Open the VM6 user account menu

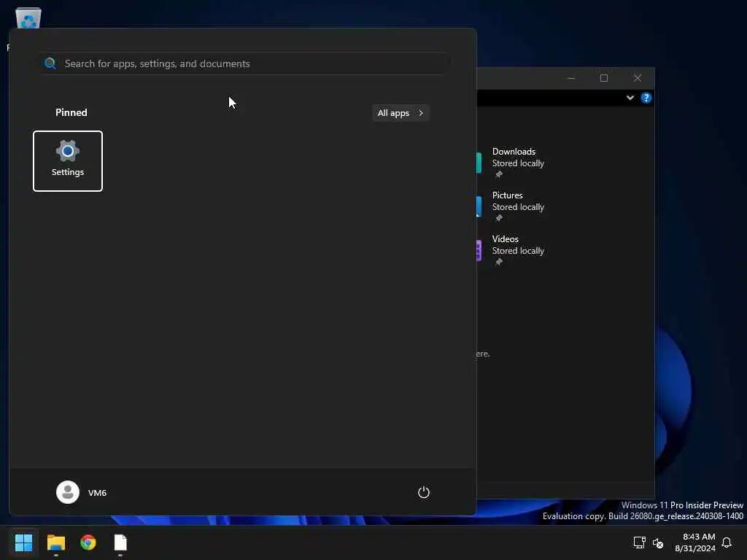click(x=82, y=492)
